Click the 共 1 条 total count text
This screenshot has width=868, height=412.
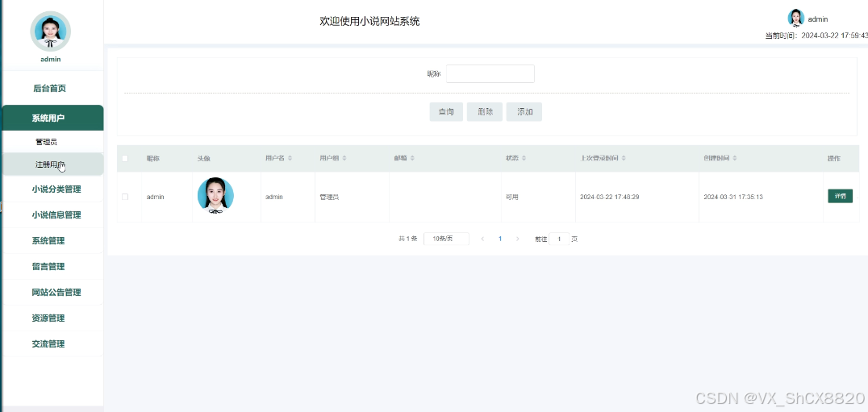tap(408, 239)
